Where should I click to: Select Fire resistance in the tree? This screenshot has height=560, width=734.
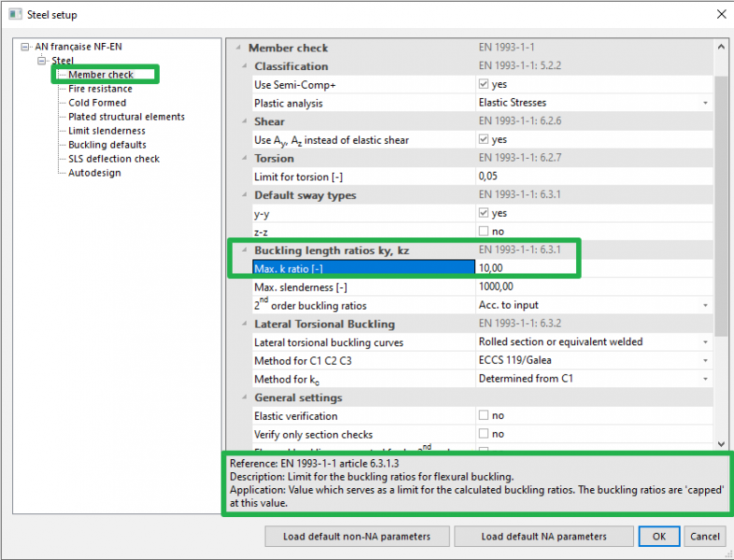coord(100,89)
